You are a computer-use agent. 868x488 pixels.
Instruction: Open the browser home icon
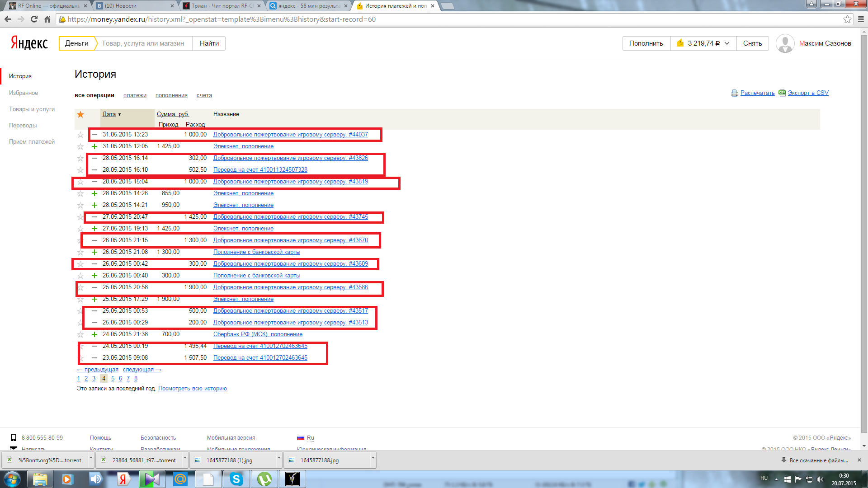click(47, 19)
